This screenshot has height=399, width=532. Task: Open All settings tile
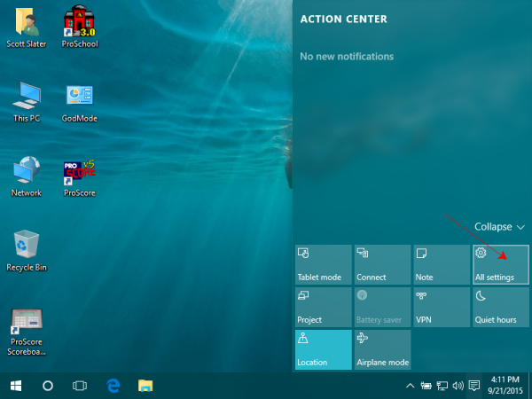pos(501,264)
